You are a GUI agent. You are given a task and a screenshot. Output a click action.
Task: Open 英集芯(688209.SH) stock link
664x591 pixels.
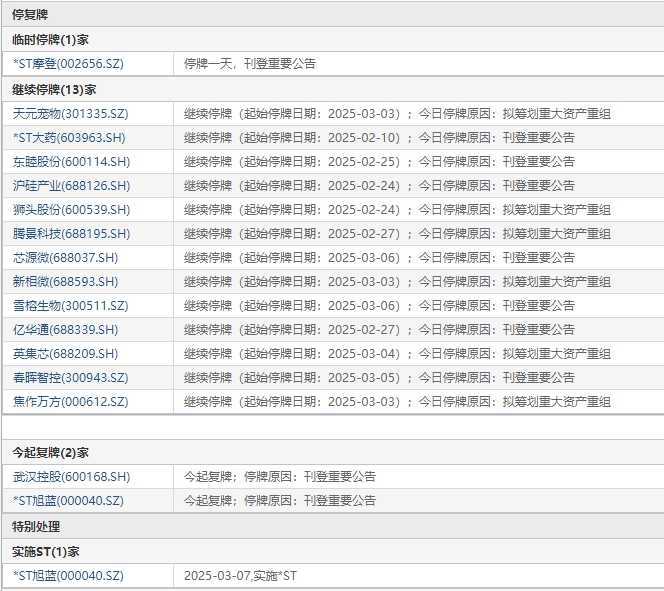click(x=65, y=353)
